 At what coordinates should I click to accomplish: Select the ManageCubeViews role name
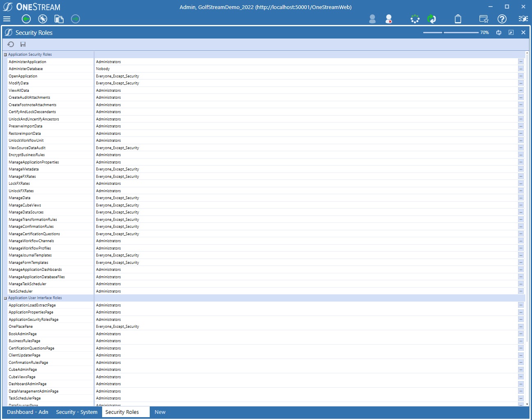click(x=25, y=205)
